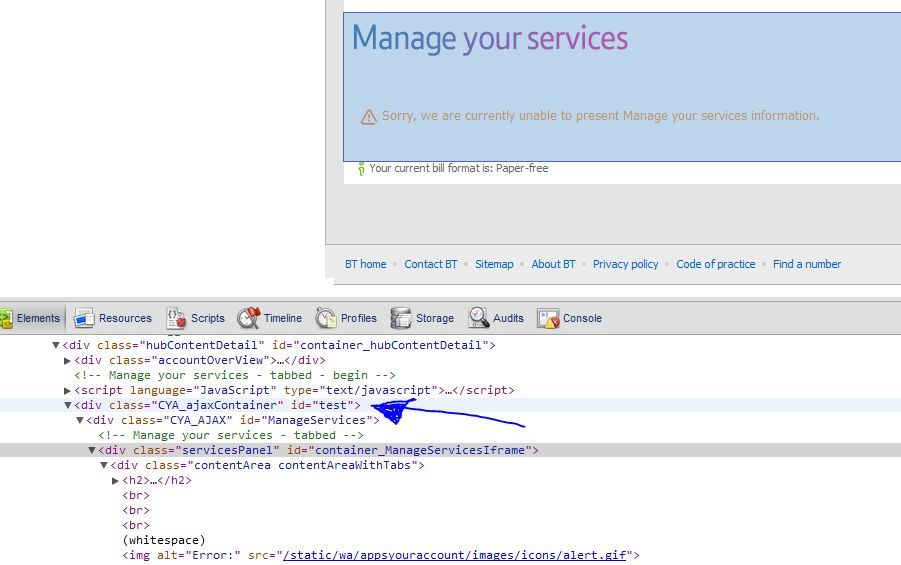
Task: Collapse the CYA_ajaxContainer div node
Action: tap(68, 406)
